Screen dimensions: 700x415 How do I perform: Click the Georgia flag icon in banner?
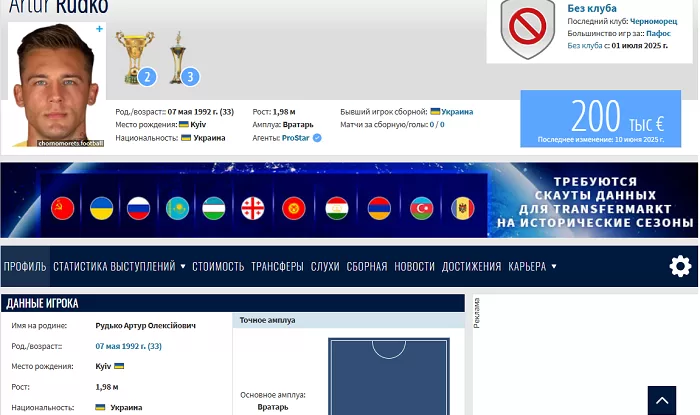click(252, 208)
